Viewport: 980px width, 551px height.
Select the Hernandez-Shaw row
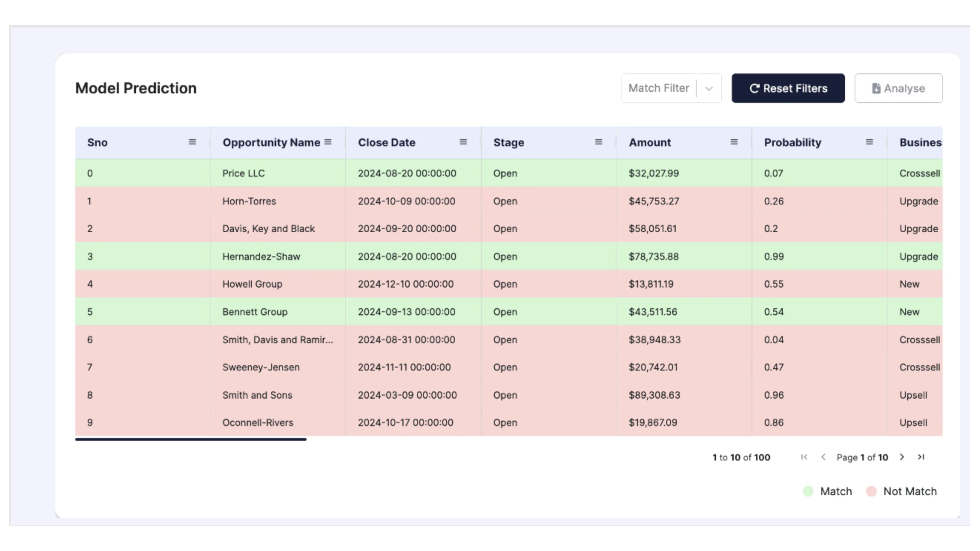[x=261, y=257]
